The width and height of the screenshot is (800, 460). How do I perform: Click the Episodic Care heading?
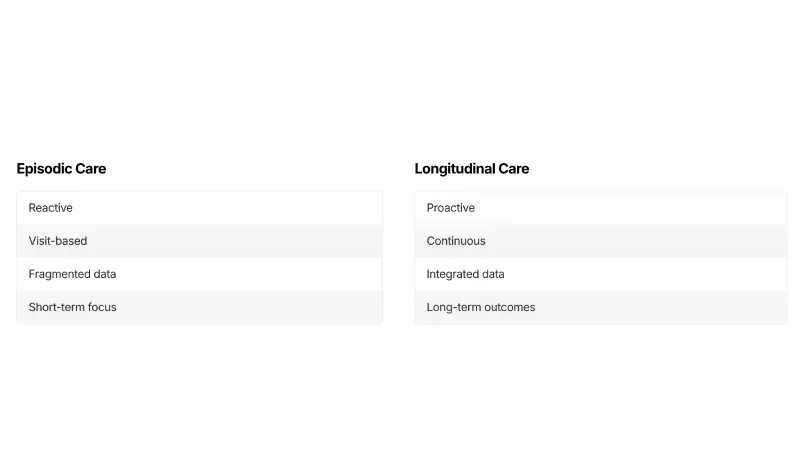pos(61,169)
